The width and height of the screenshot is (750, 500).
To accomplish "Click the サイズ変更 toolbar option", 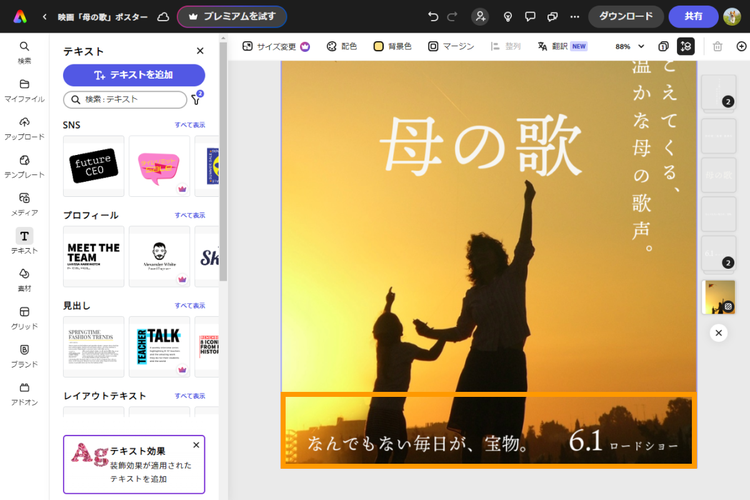I will click(276, 46).
